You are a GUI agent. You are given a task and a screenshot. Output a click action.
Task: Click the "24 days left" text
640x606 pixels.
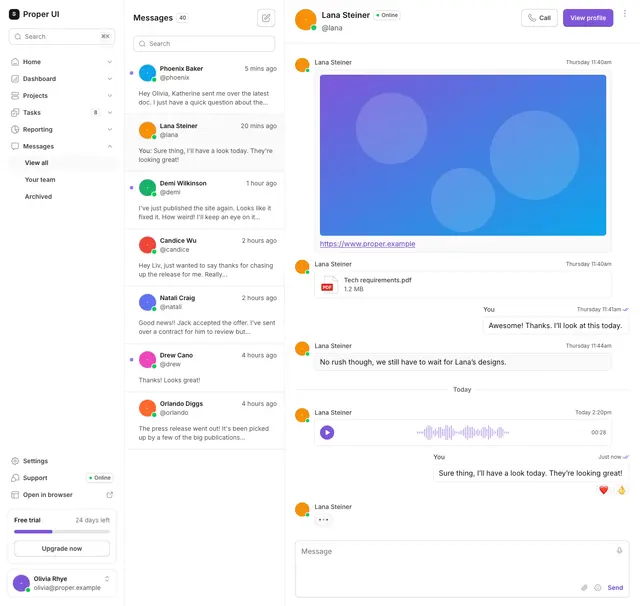click(93, 520)
